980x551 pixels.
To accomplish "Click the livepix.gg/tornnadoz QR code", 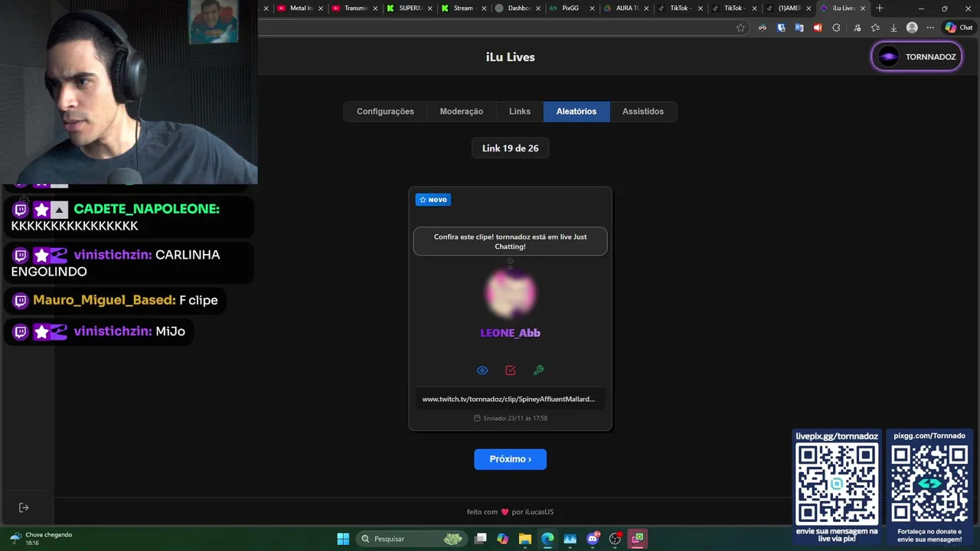I will click(x=837, y=484).
